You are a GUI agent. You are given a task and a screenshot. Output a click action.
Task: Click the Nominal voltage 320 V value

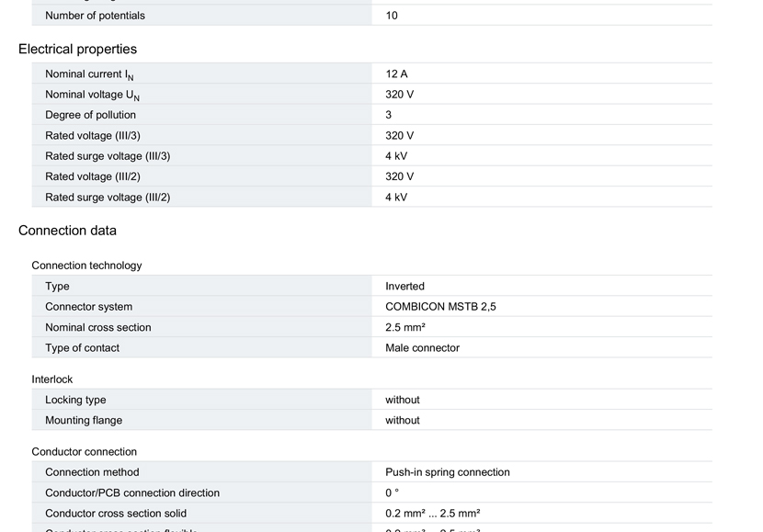400,95
